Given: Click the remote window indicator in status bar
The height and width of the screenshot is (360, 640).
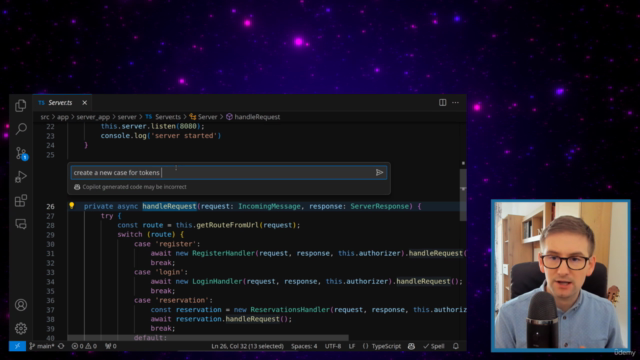Looking at the screenshot, I should point(17,346).
